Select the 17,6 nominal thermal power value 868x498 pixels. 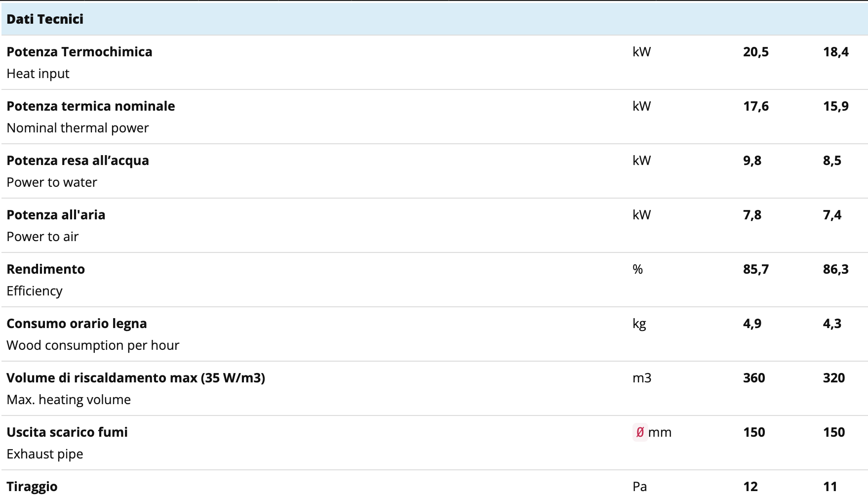756,106
